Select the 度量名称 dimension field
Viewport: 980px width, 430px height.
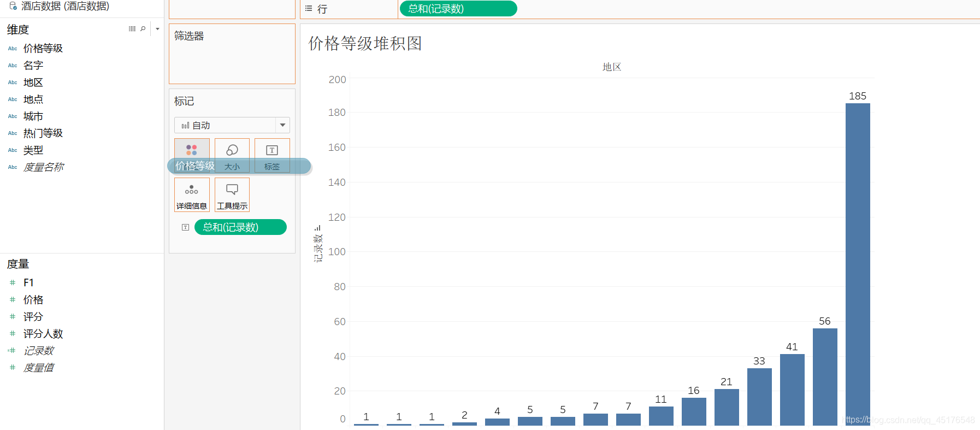43,167
